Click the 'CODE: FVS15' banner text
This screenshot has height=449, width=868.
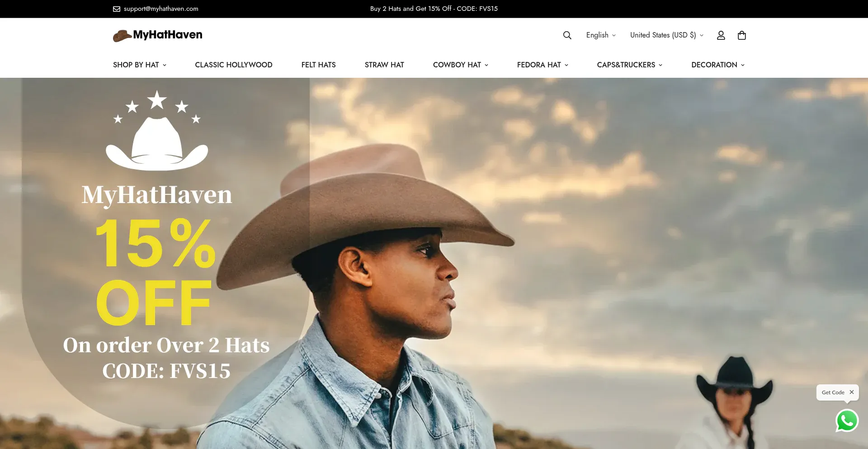(166, 371)
